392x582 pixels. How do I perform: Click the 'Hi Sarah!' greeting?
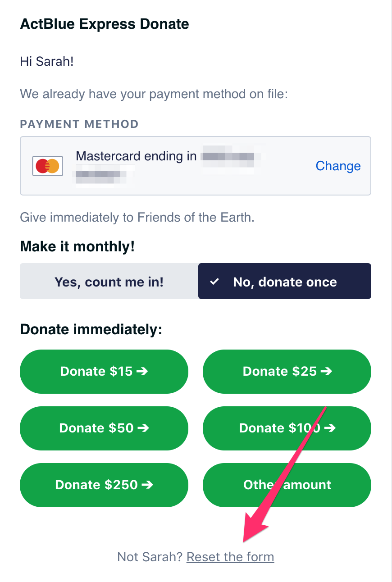47,61
